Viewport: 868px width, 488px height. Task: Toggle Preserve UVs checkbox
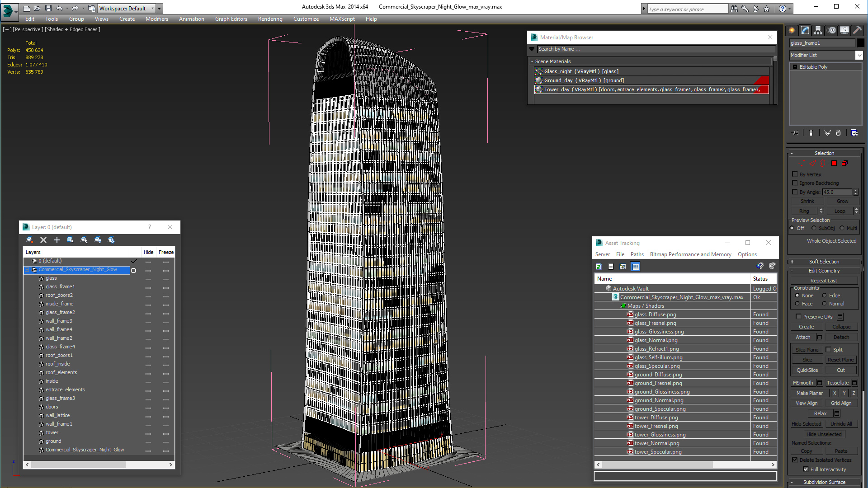(798, 317)
